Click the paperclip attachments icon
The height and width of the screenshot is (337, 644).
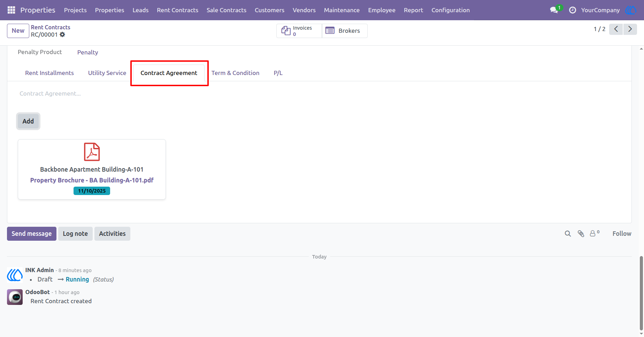(x=581, y=234)
